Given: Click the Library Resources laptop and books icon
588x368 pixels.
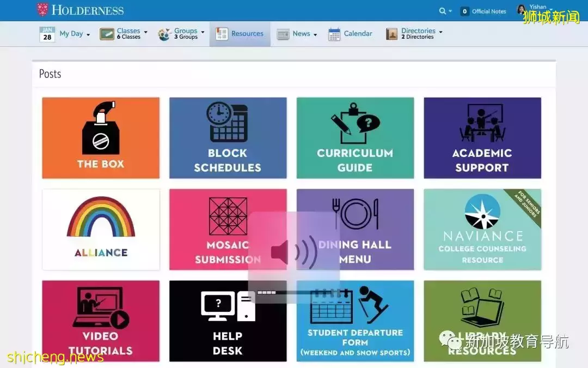Looking at the screenshot, I should (482, 308).
